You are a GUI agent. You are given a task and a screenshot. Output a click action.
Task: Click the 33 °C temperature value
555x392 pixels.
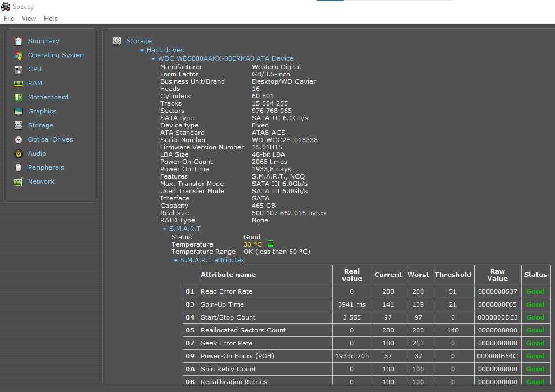pyautogui.click(x=252, y=244)
